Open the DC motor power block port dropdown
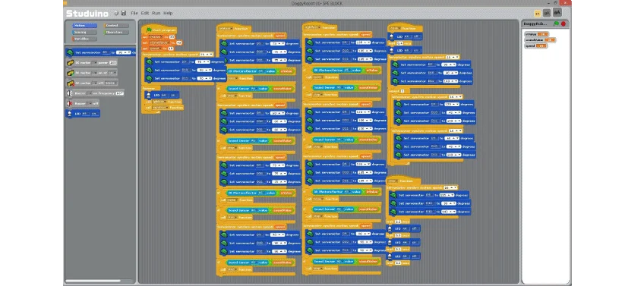This screenshot has width=644, height=286. 94,63
